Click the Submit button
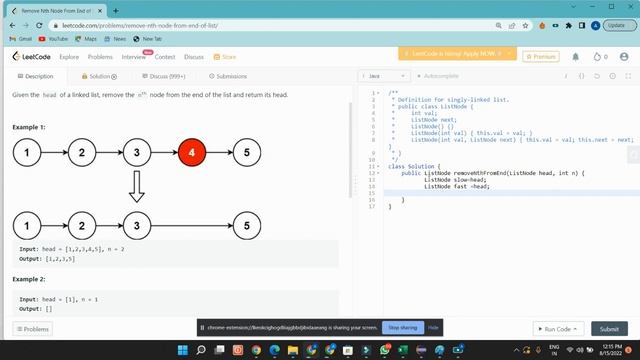Screen dimensions: 640x360 pyautogui.click(x=609, y=329)
